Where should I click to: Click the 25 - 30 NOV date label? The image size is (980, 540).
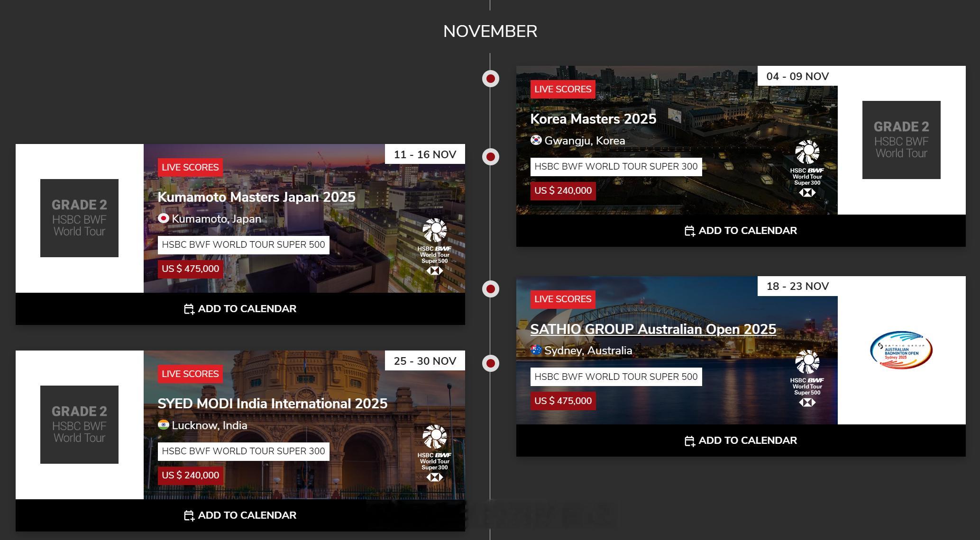(x=425, y=361)
